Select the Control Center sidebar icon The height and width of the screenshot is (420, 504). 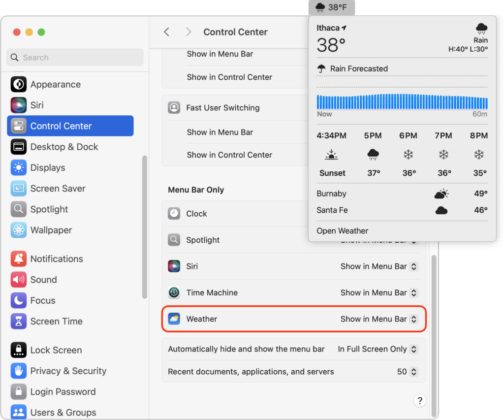[19, 126]
